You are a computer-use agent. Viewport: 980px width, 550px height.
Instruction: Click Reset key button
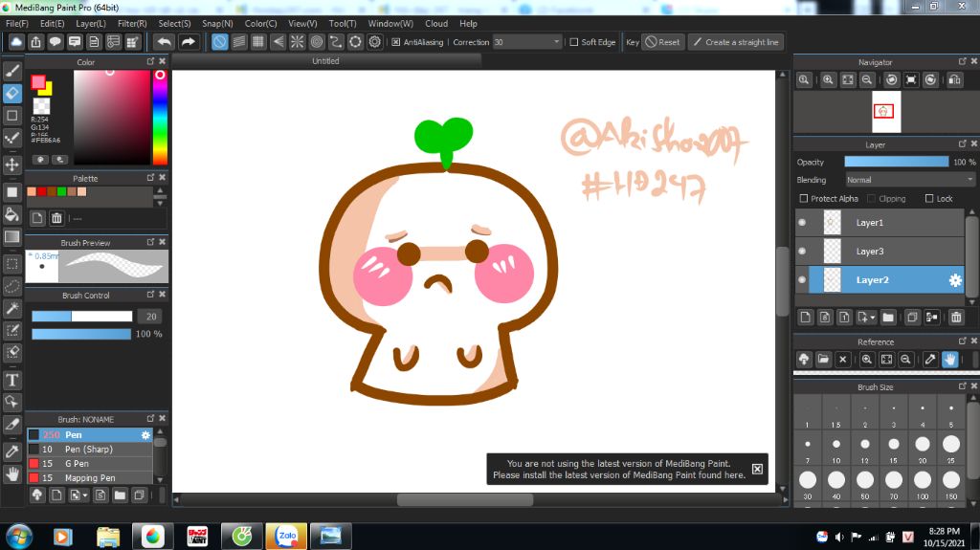point(662,42)
